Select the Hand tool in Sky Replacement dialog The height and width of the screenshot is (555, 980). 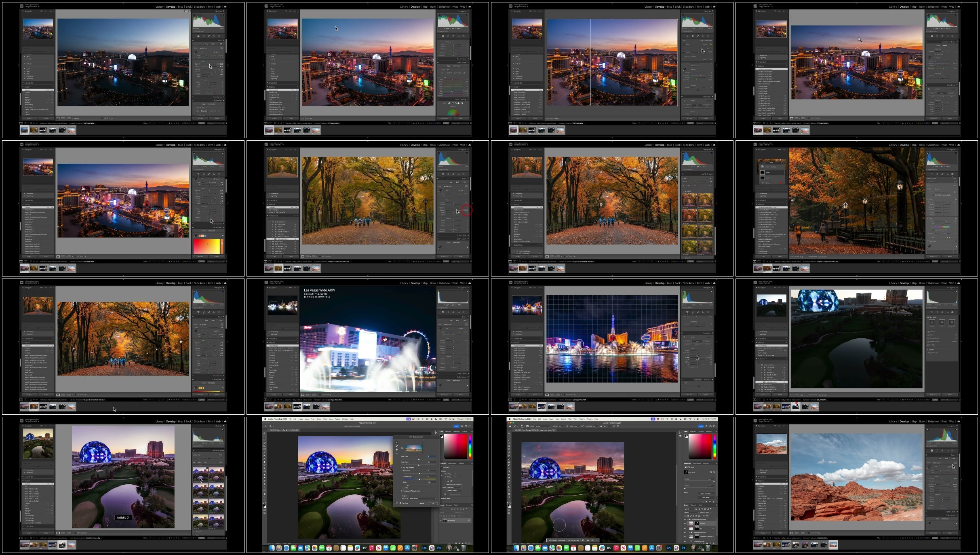[396, 449]
